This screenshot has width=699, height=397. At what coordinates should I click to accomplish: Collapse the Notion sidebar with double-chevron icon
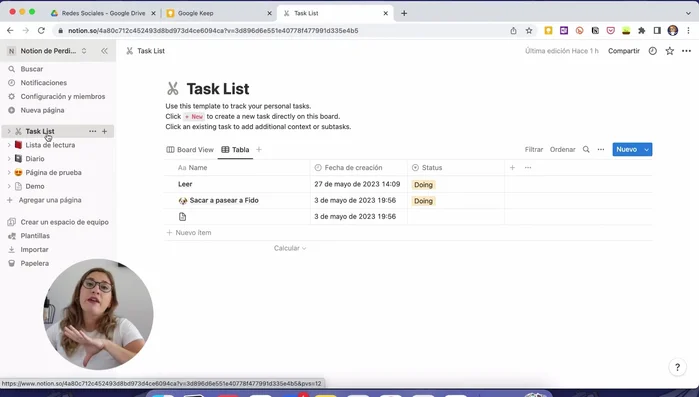pos(104,51)
